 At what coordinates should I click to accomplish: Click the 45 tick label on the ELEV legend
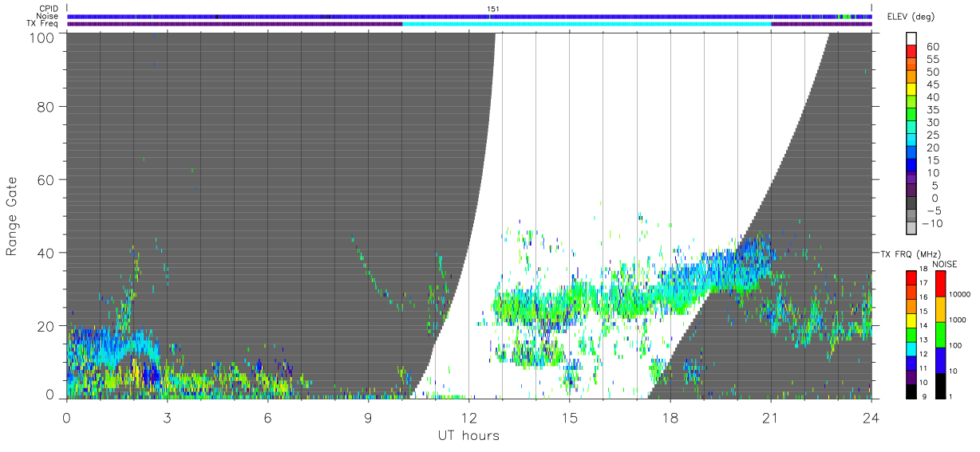(x=934, y=85)
